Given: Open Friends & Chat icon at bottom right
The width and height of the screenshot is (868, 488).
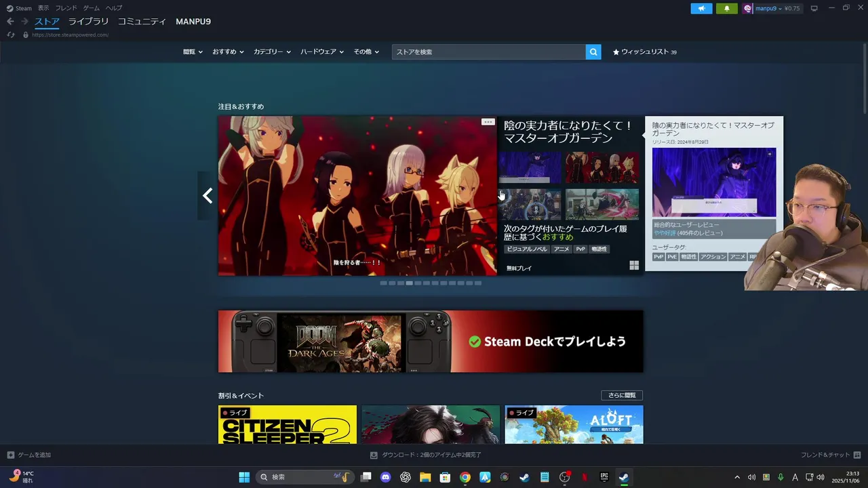Looking at the screenshot, I should [x=857, y=455].
